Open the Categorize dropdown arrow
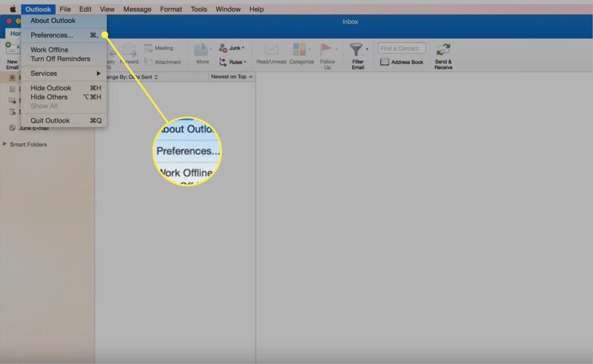Screen dimensions: 593x364 (310, 49)
